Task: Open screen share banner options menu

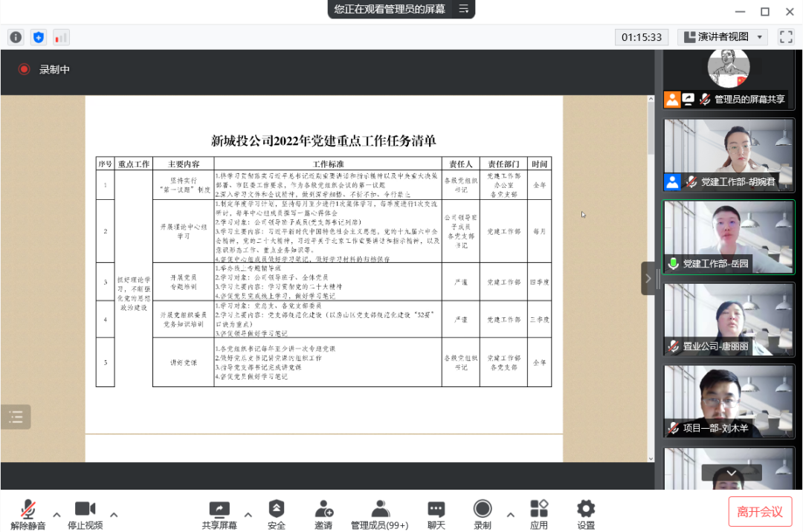Action: click(464, 9)
